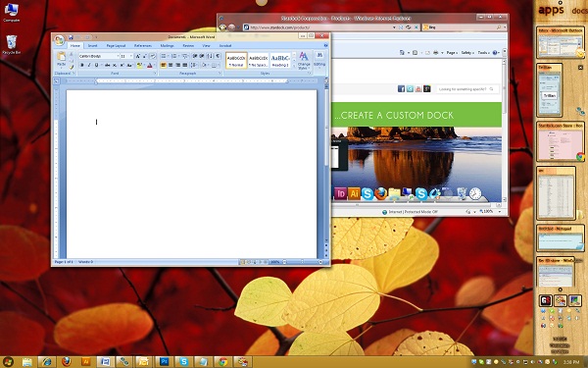Save document from Quick Access Toolbar
The height and width of the screenshot is (368, 588).
[x=71, y=37]
